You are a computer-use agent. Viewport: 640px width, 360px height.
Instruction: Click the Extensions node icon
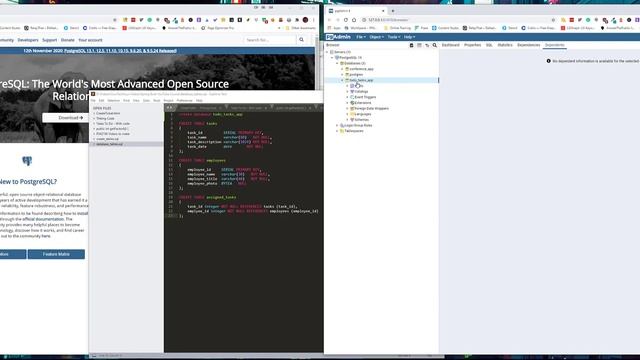point(352,103)
